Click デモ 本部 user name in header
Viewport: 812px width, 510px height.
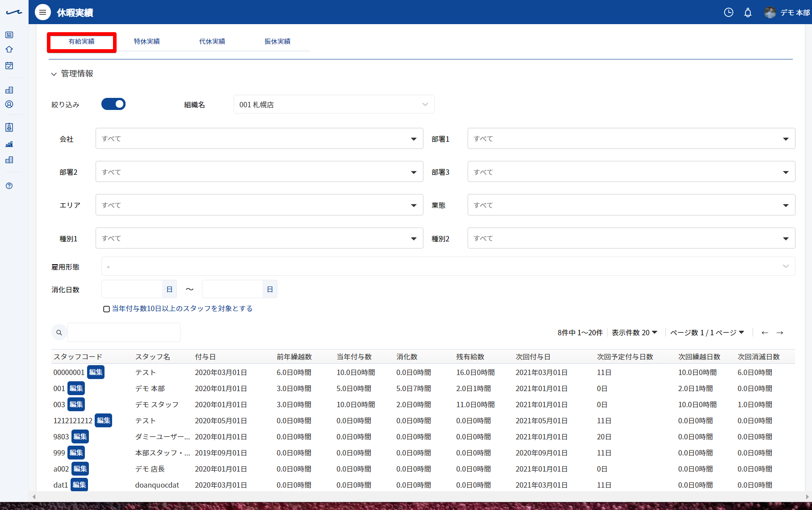[x=795, y=13]
